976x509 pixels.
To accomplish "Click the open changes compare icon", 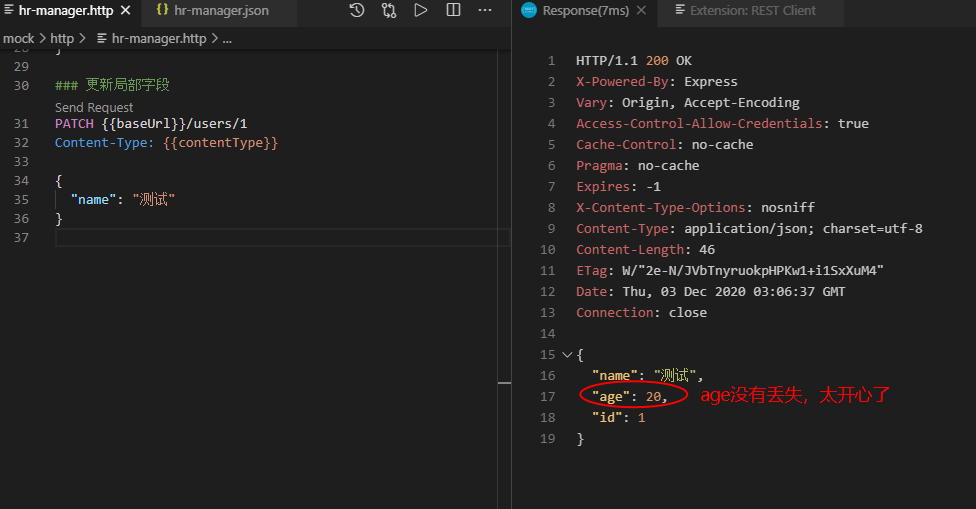I will (389, 11).
